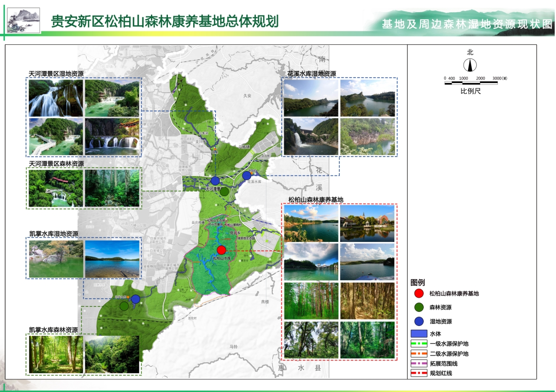Open the Songbaishan lake with orange shore photo
This screenshot has width=556, height=392.
point(311,224)
